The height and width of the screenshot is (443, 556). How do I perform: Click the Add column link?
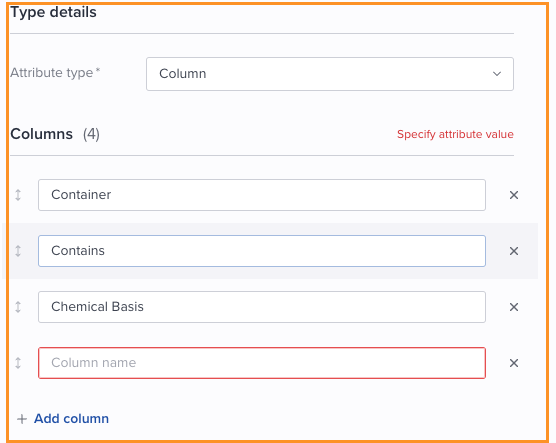point(71,419)
